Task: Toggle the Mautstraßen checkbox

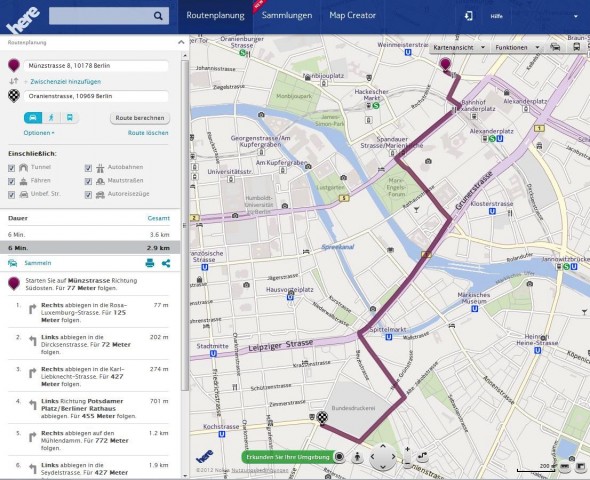Action: 88,181
